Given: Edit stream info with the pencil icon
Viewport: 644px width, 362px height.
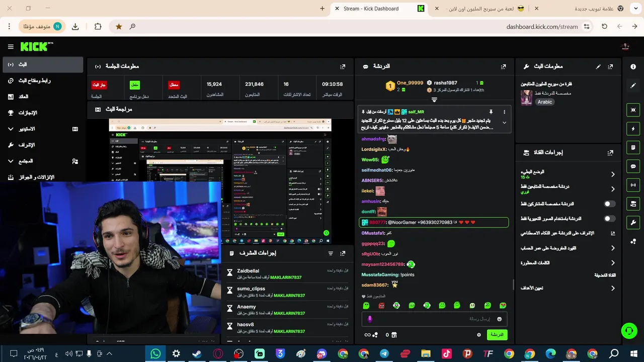Looking at the screenshot, I should click(598, 66).
